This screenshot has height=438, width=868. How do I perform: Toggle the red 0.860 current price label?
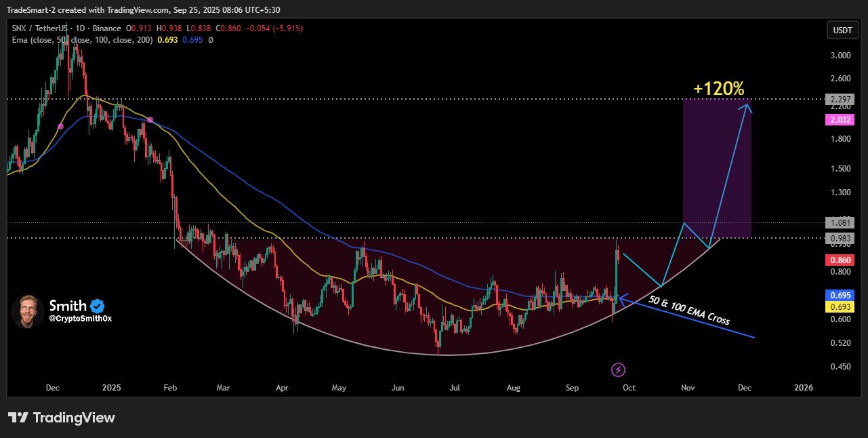(840, 260)
